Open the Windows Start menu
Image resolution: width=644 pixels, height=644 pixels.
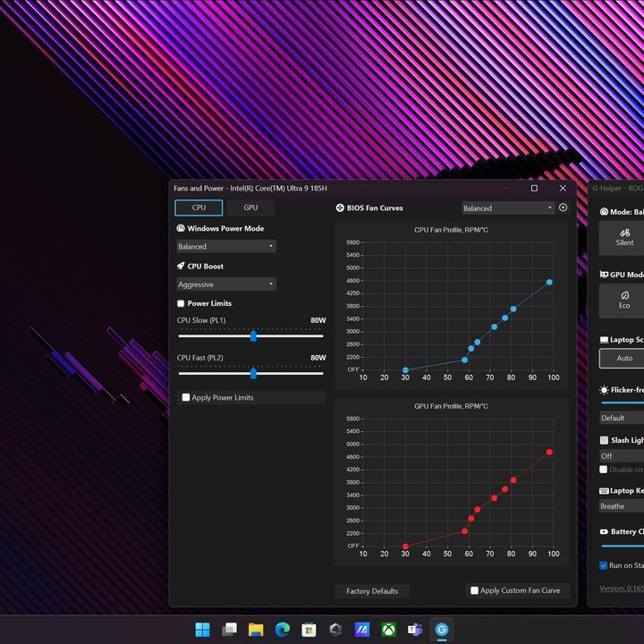click(202, 629)
